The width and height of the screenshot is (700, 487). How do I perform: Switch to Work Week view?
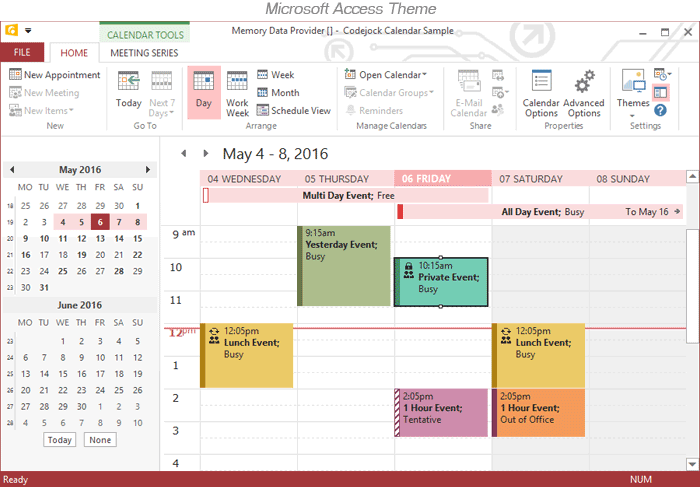pos(237,94)
